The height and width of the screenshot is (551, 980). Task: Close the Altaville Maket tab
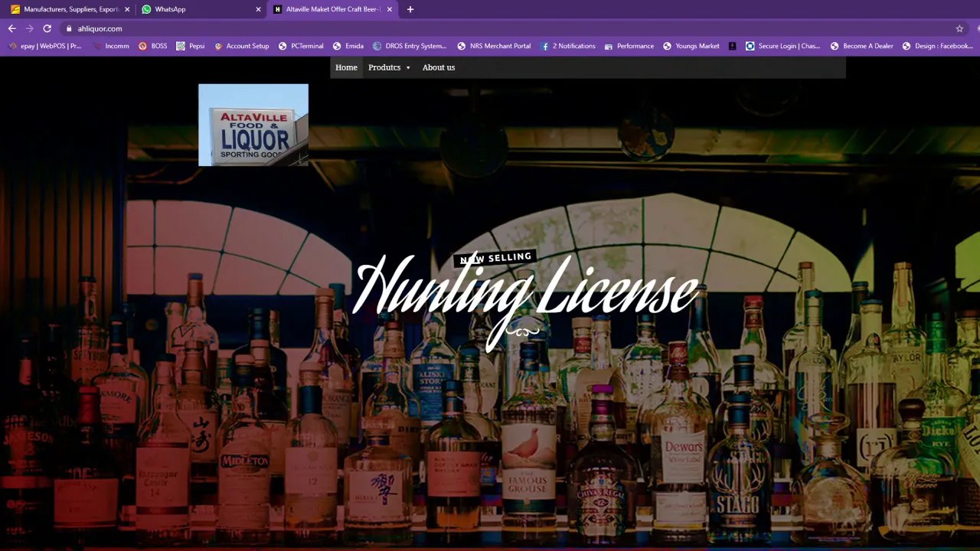[x=390, y=9]
